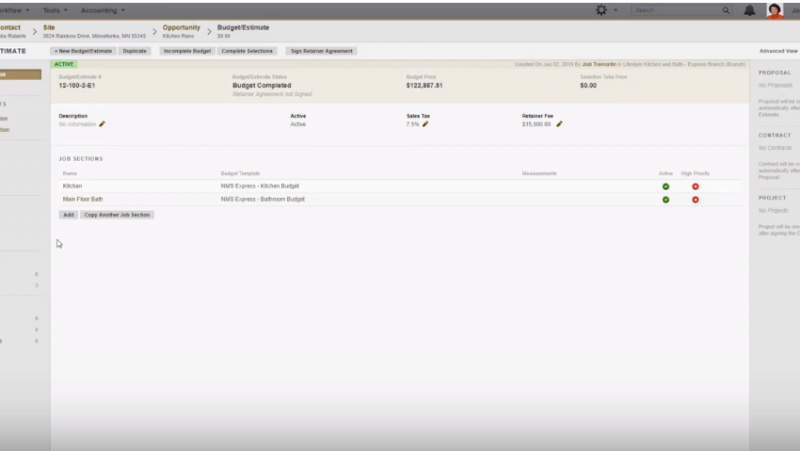Open the settings gear icon
Viewport: 800px width, 451px height.
[x=601, y=10]
